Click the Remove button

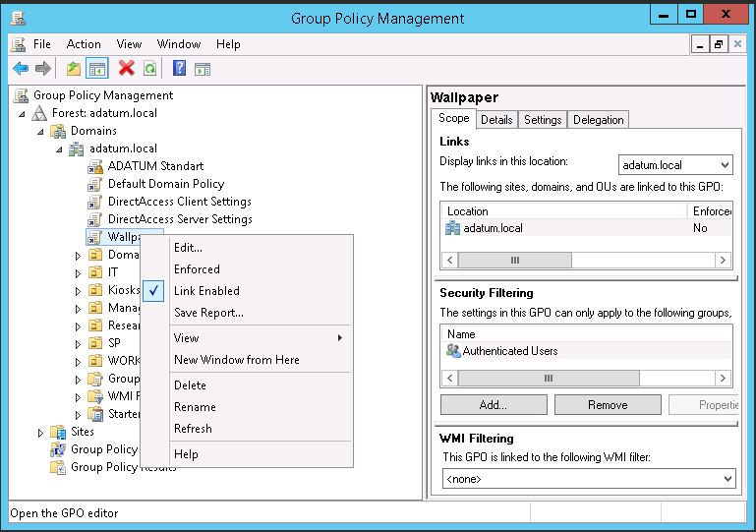point(608,405)
